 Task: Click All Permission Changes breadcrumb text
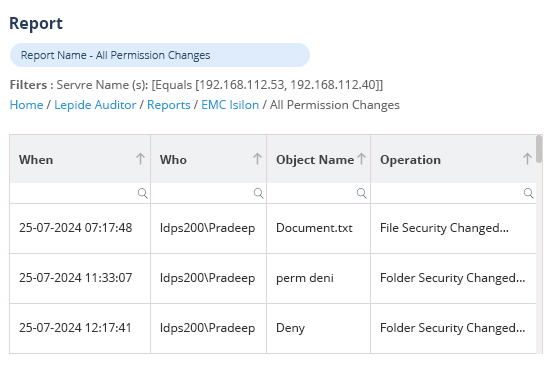[x=335, y=105]
